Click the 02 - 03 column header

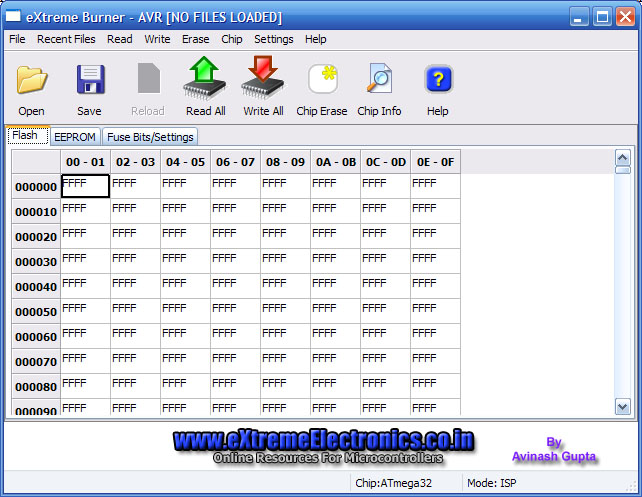tap(136, 162)
